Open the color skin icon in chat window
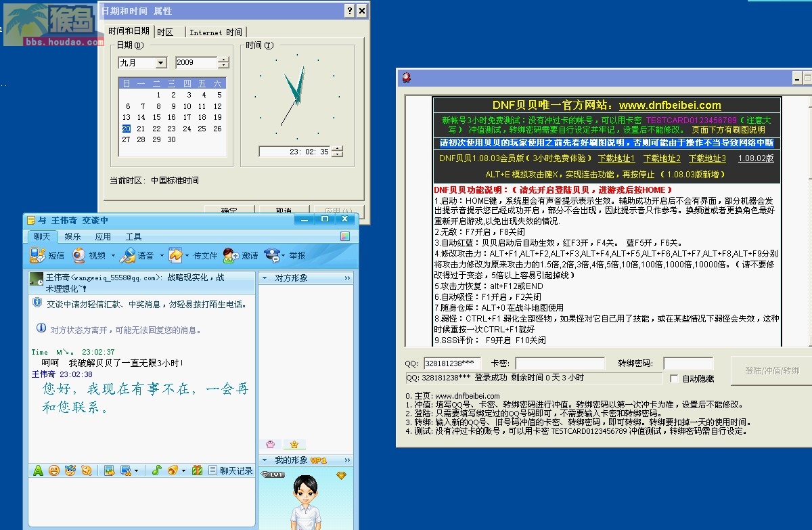Image resolution: width=812 pixels, height=530 pixels. click(345, 236)
